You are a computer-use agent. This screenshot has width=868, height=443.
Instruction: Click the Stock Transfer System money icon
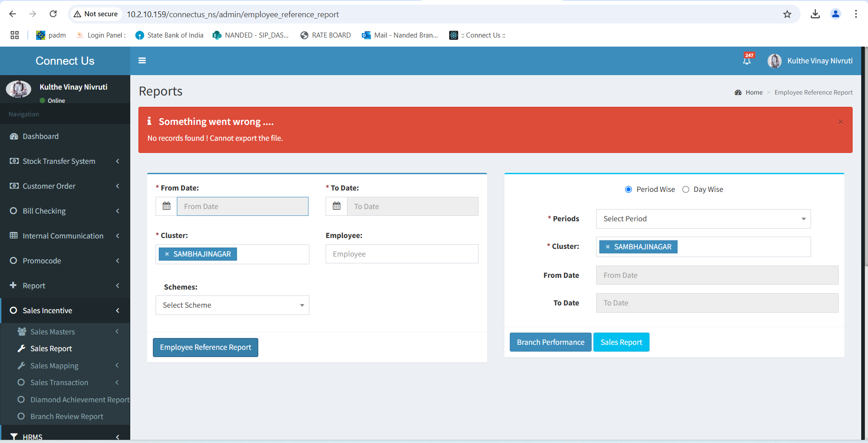click(14, 161)
